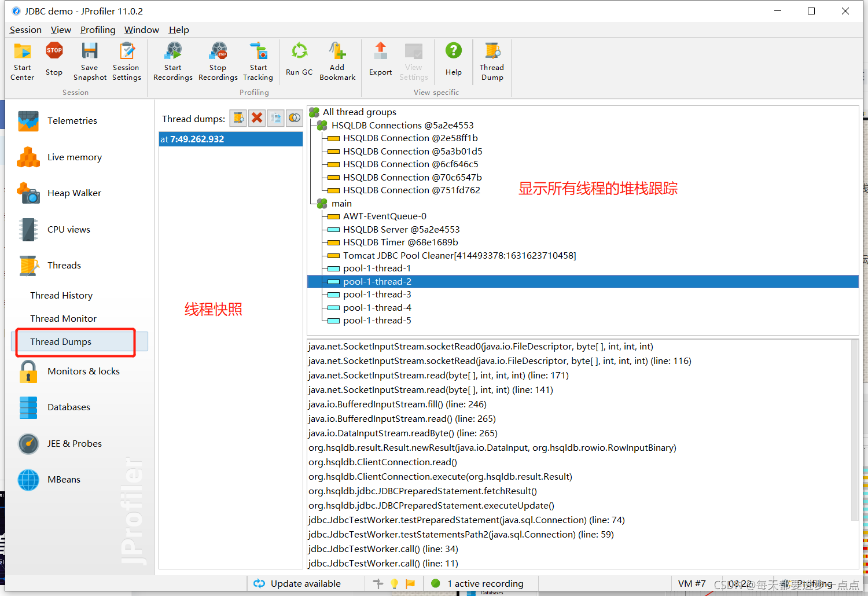Export the current view
868x596 pixels.
click(380, 60)
